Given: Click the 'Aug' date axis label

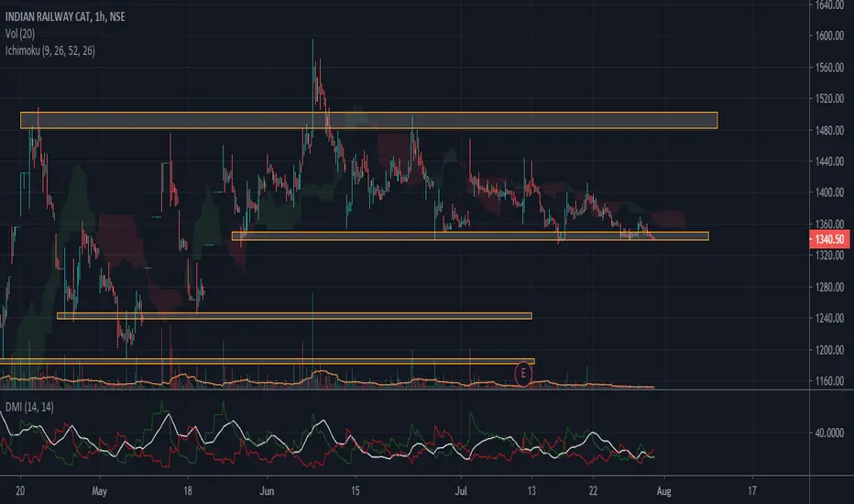Looking at the screenshot, I should point(663,491).
